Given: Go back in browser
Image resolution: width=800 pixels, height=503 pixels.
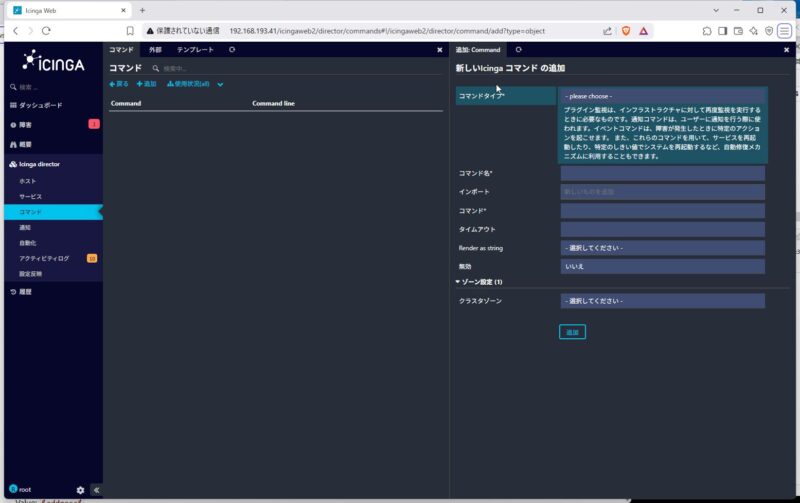Looking at the screenshot, I should (15, 31).
